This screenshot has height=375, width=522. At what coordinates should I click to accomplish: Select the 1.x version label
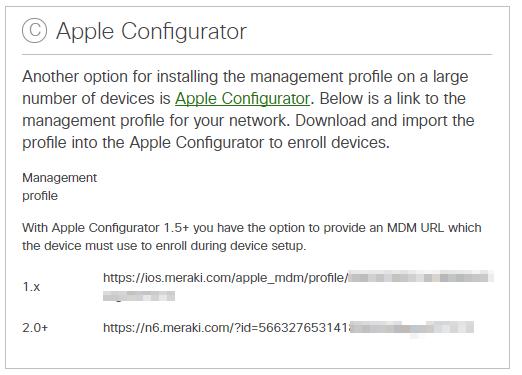pyautogui.click(x=31, y=287)
